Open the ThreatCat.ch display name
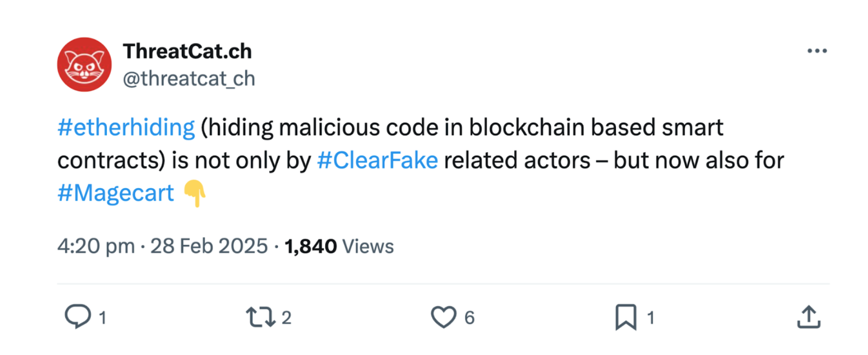The image size is (868, 355). pos(187,51)
